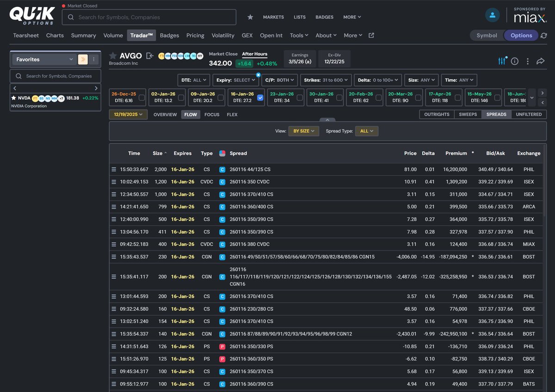Click the share arrow icon
The image size is (555, 392).
coord(540,61)
